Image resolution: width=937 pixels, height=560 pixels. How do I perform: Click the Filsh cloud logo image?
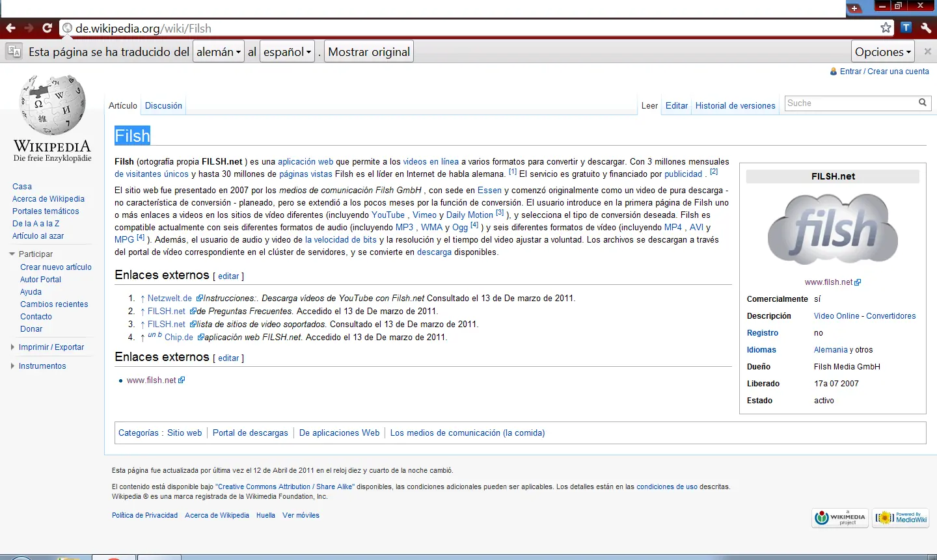point(833,228)
